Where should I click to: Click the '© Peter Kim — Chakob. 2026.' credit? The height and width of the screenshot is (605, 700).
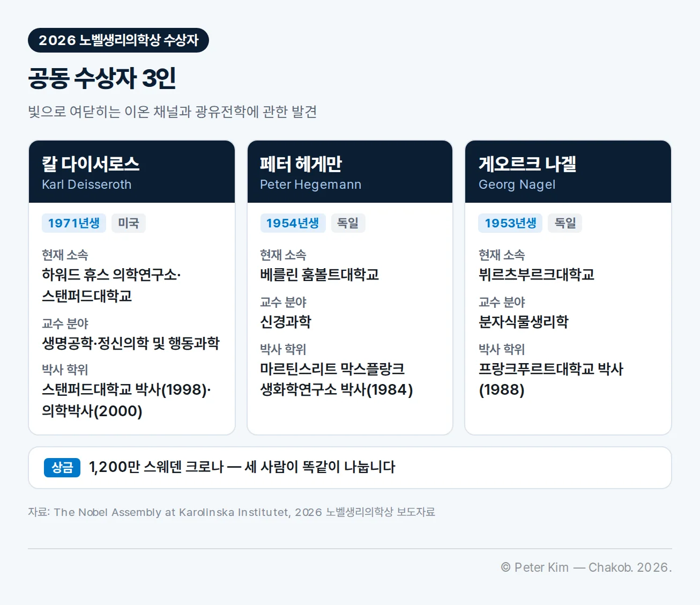[586, 567]
